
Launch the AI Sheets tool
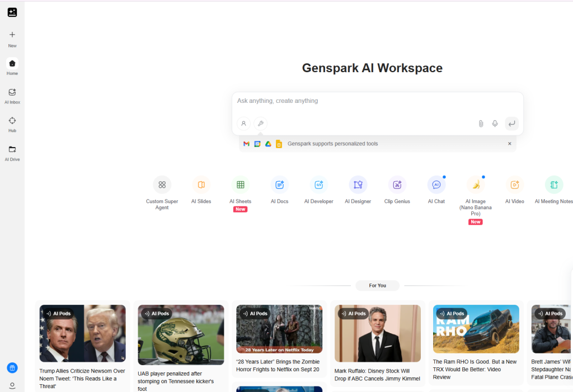240,189
